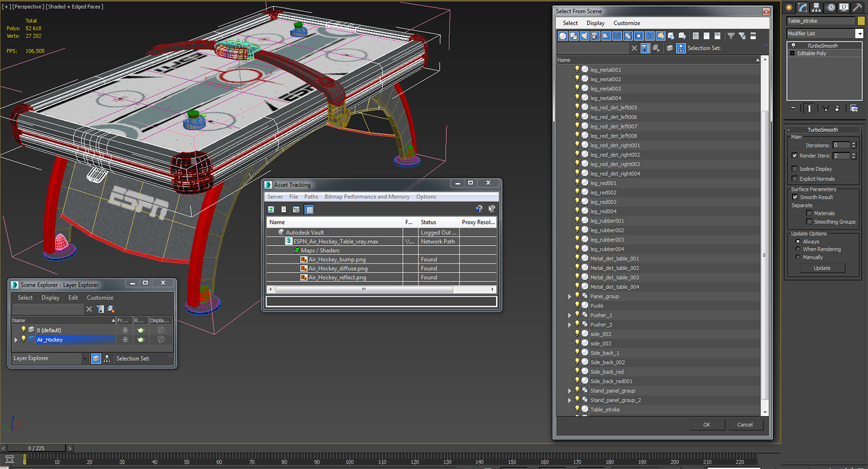Viewport: 868px width, 469px height.
Task: Open the Display command panel tab
Action: click(x=844, y=7)
